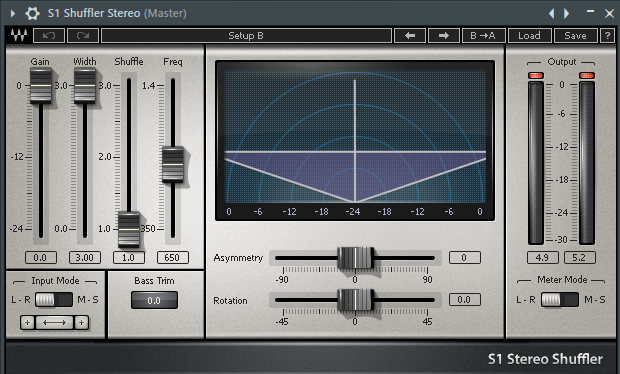
Task: Click the Undo arrow button
Action: click(x=49, y=36)
